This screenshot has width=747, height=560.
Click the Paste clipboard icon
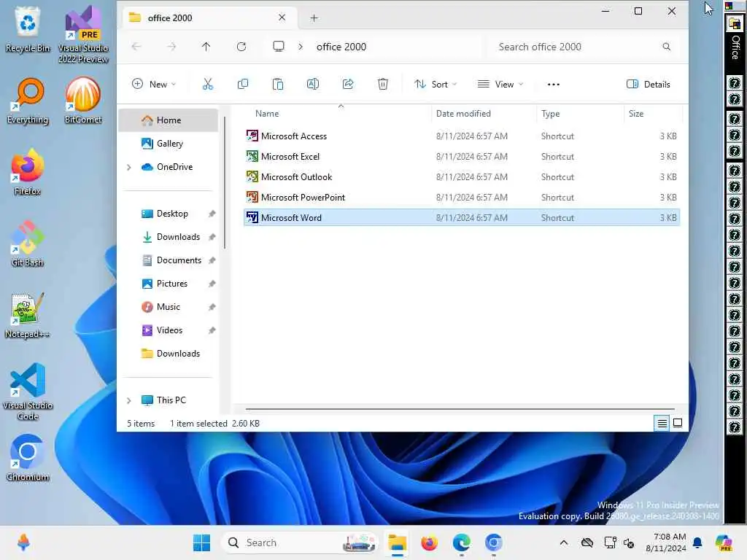point(278,85)
